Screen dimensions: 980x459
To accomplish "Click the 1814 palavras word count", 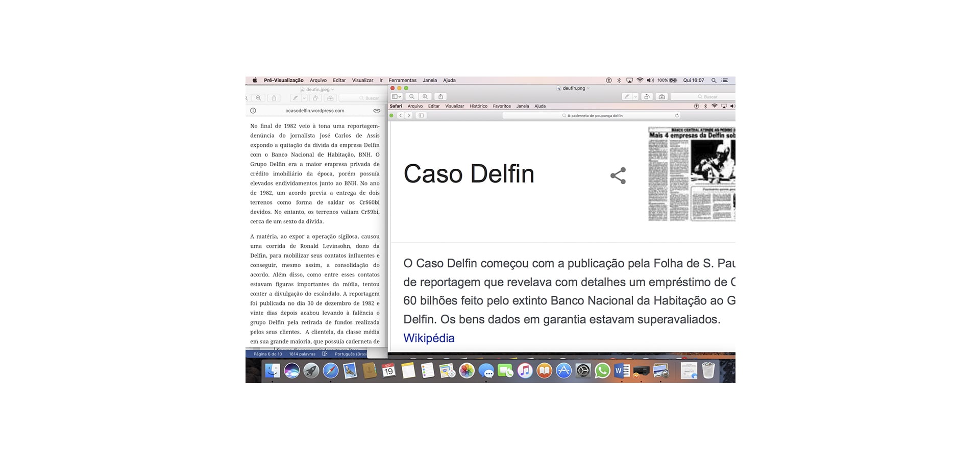I will (x=302, y=354).
